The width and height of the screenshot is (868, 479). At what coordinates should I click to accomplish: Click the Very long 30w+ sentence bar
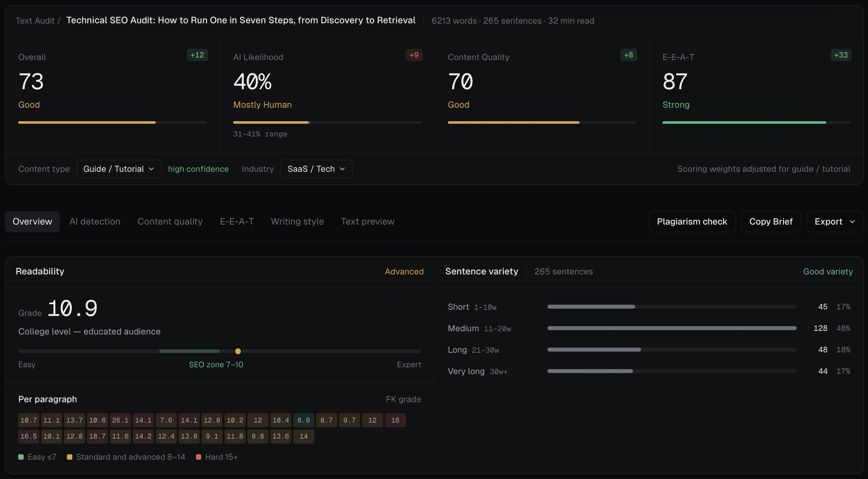coord(672,371)
